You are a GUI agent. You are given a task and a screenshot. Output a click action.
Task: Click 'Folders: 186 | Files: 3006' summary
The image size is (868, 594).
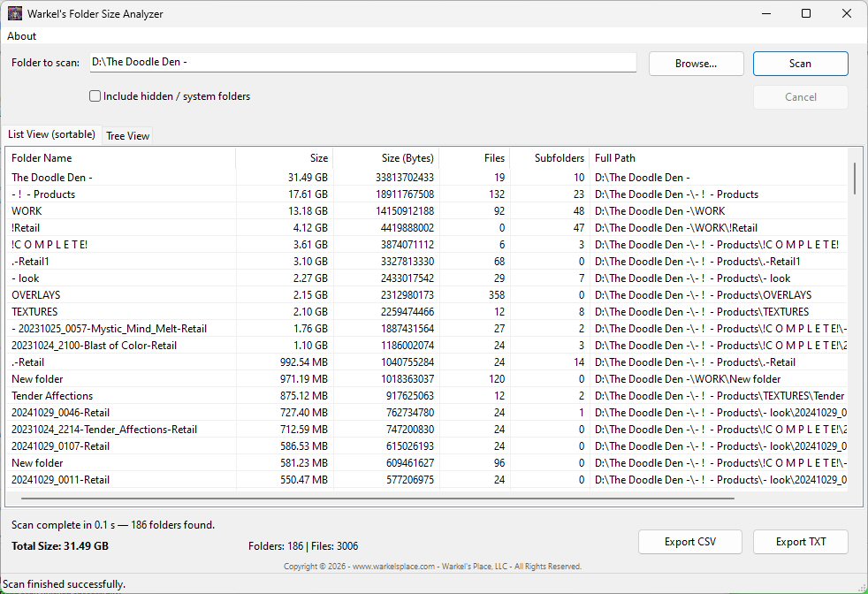pyautogui.click(x=303, y=546)
